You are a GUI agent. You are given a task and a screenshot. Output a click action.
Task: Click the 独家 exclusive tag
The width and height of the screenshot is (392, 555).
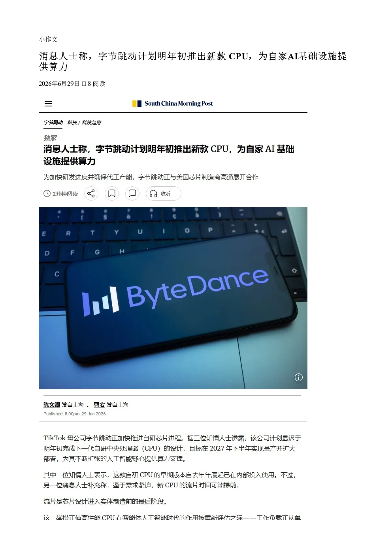[x=50, y=138]
